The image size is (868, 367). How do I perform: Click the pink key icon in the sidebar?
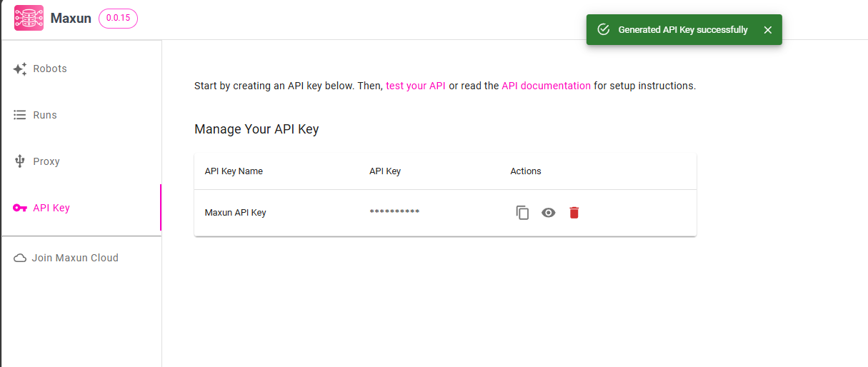tap(20, 208)
